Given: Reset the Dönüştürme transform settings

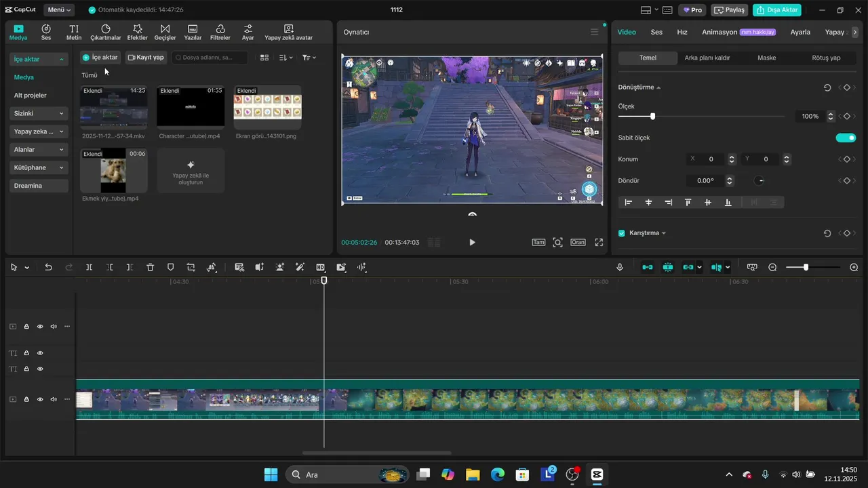Looking at the screenshot, I should (827, 87).
